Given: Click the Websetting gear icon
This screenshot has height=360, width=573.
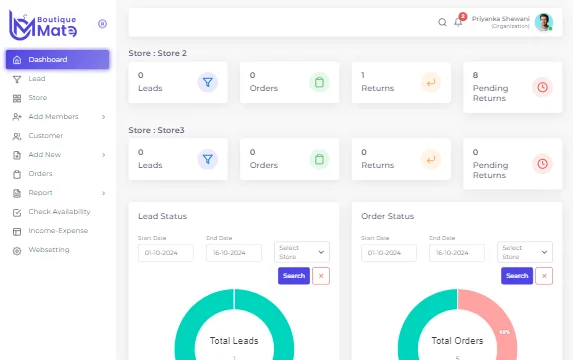Looking at the screenshot, I should [17, 251].
